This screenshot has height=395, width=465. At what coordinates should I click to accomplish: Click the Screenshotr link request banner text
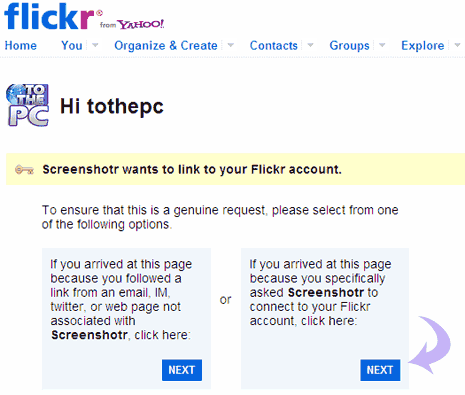click(x=192, y=169)
